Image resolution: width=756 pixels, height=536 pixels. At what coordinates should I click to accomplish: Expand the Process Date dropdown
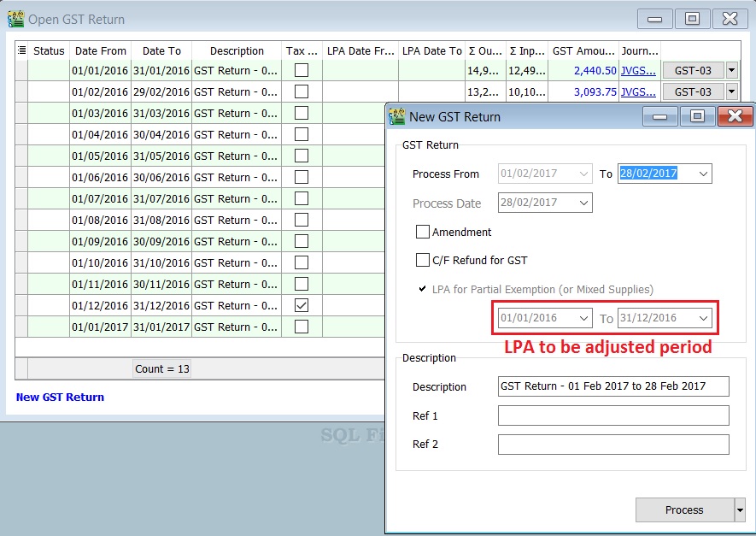pos(583,203)
